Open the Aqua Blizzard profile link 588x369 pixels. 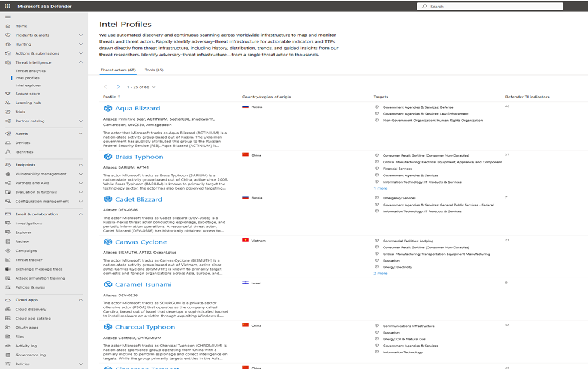click(138, 108)
